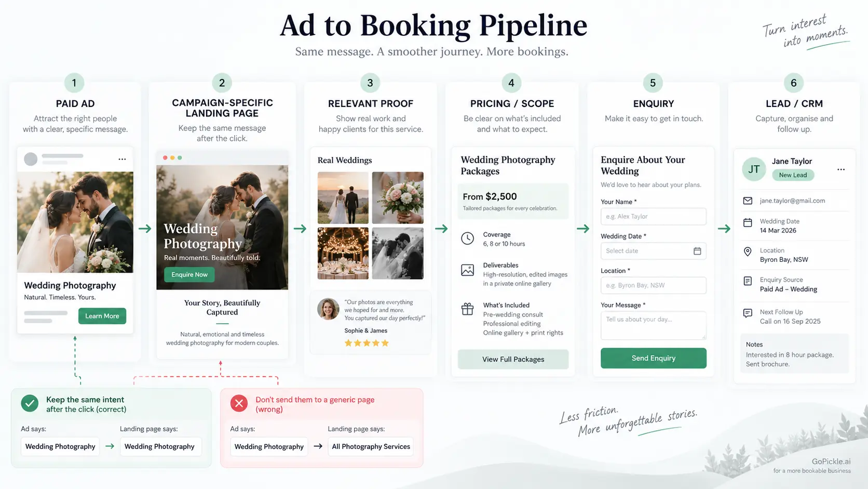
Task: Click the gift icon next to What's Included
Action: pos(467,309)
